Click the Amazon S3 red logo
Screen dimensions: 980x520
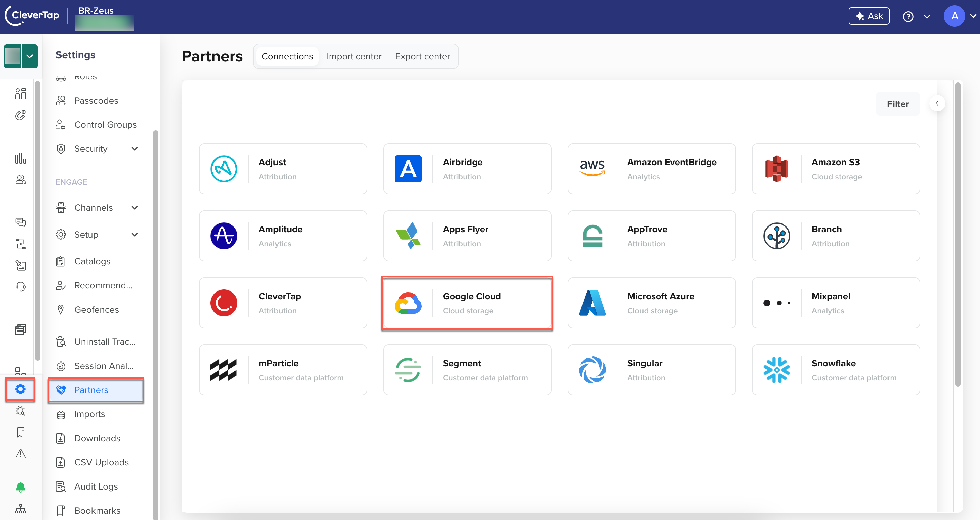(777, 169)
